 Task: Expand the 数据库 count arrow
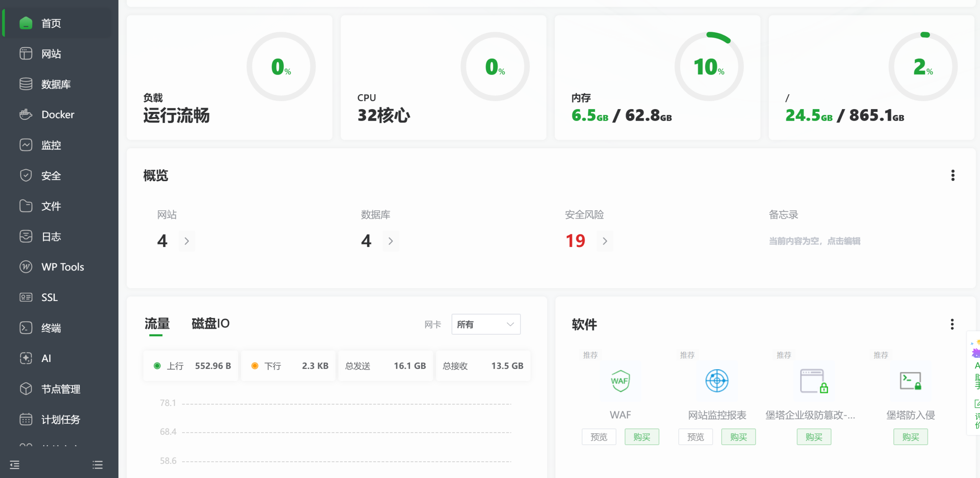391,241
